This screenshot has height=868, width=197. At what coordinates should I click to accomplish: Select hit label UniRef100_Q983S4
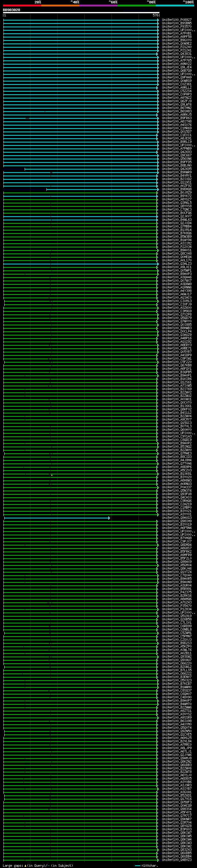(176, 809)
